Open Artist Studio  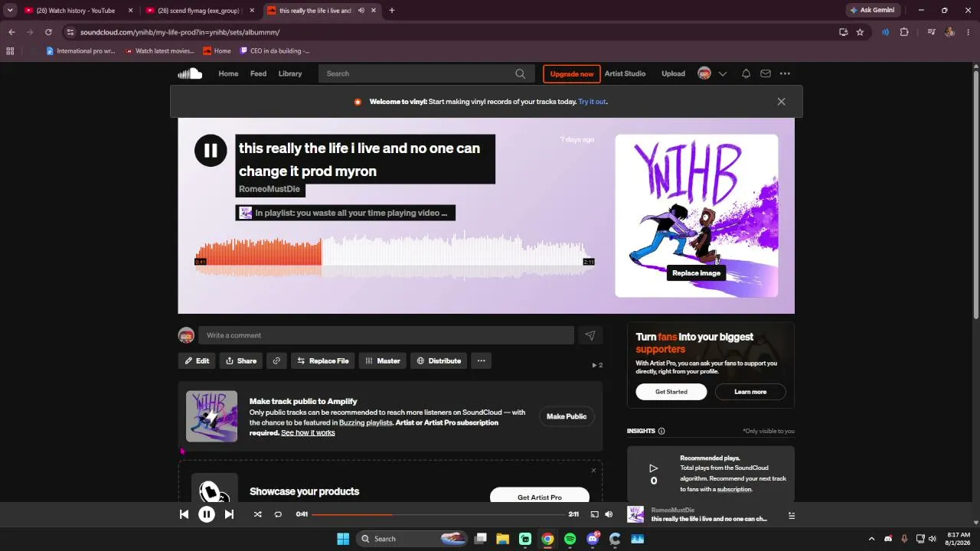pyautogui.click(x=625, y=73)
